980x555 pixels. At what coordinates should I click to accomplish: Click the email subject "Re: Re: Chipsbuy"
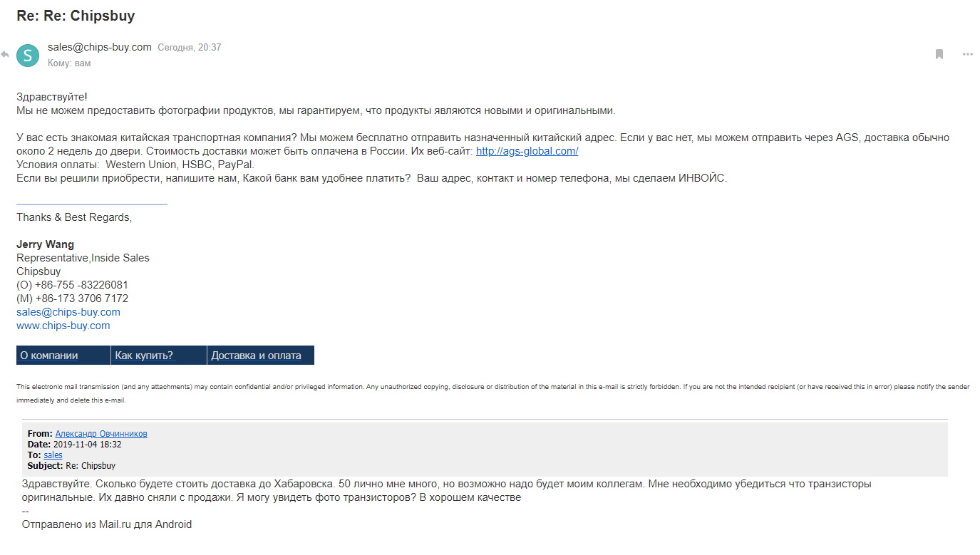tap(76, 16)
